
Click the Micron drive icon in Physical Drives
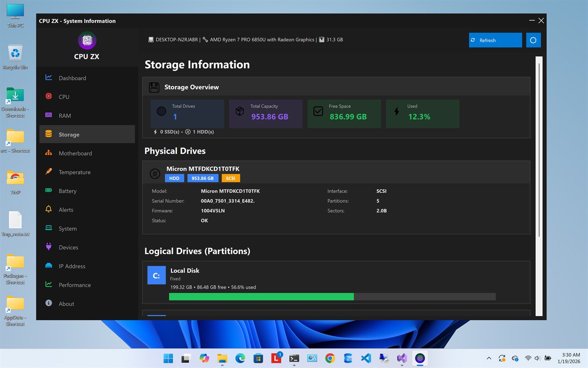coord(155,173)
